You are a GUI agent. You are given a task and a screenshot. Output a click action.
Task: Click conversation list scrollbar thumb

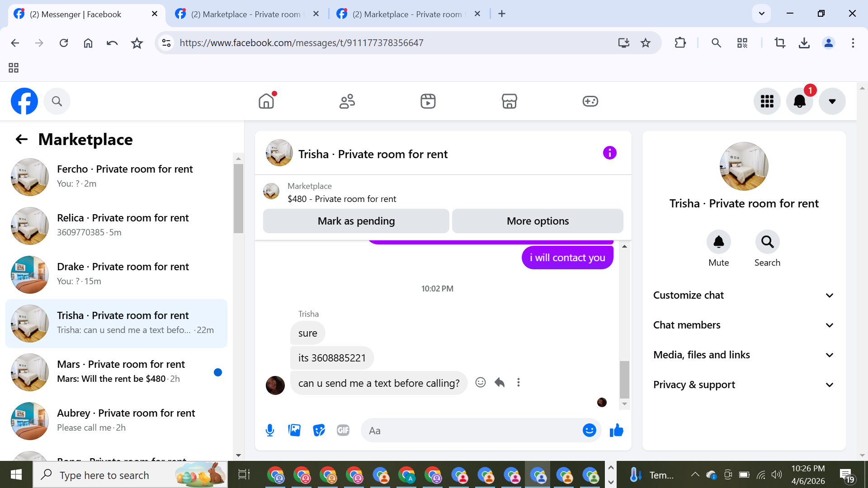pos(238,198)
